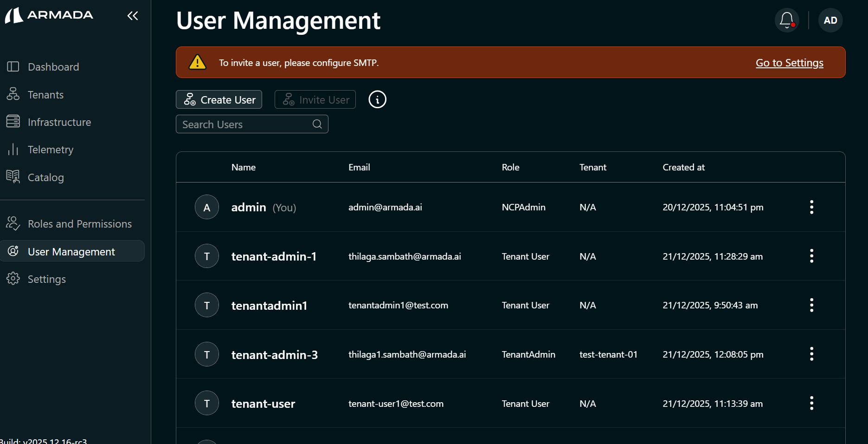Select User Management in the sidebar
The width and height of the screenshot is (868, 444).
pos(71,251)
